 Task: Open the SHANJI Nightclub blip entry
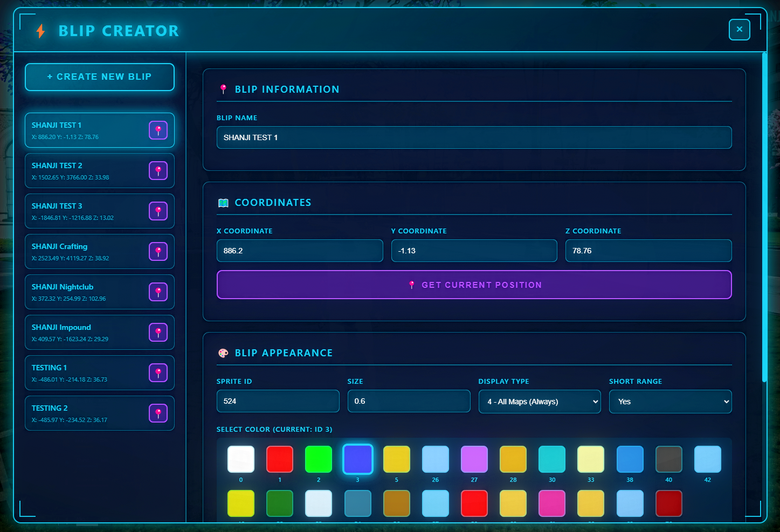100,292
